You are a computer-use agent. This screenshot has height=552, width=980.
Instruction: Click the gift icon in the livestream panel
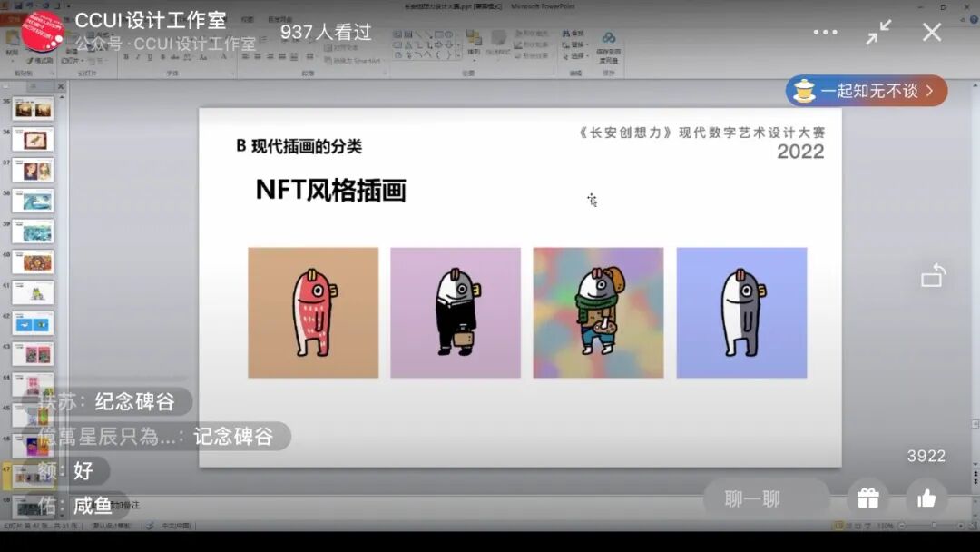click(x=867, y=498)
